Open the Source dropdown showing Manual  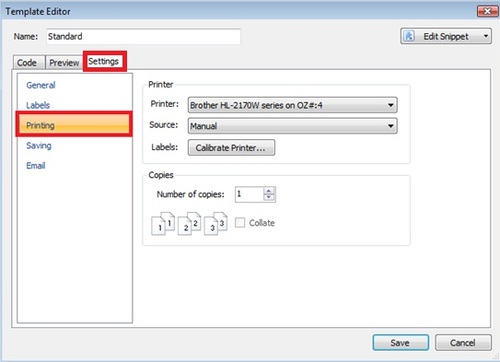tap(292, 126)
